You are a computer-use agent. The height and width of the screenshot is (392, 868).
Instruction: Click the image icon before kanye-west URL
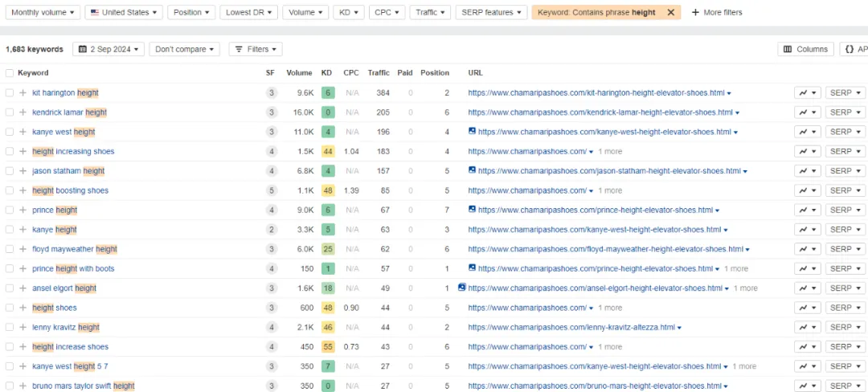(x=473, y=132)
